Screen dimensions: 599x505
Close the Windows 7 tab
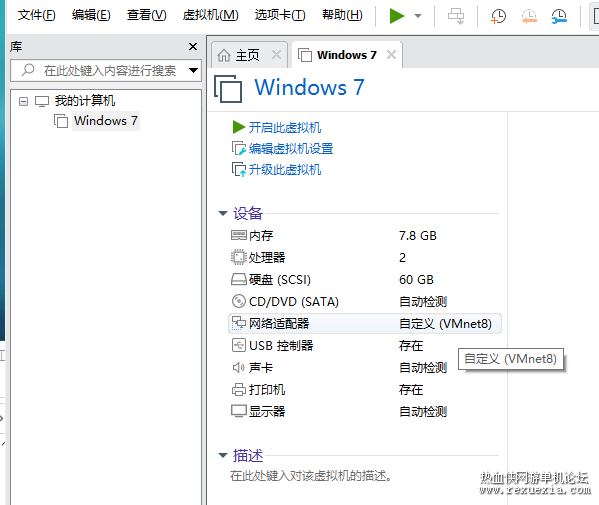391,55
